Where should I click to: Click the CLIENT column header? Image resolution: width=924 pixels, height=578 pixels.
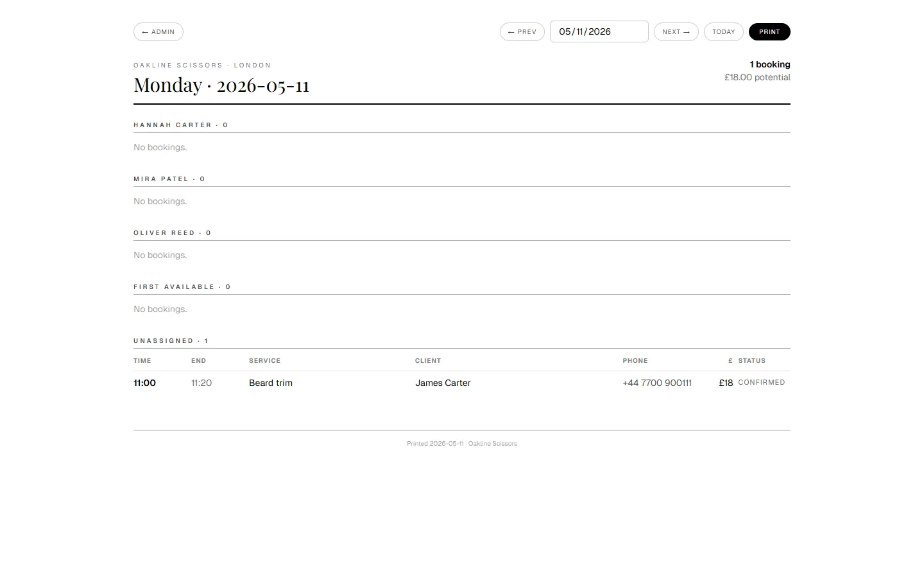click(428, 361)
